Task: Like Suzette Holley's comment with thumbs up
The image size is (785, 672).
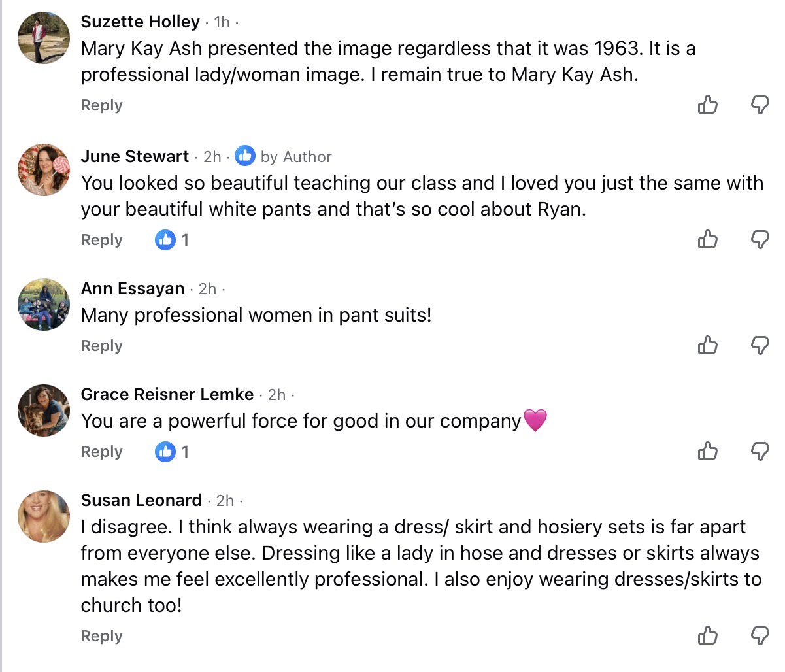Action: pos(707,105)
